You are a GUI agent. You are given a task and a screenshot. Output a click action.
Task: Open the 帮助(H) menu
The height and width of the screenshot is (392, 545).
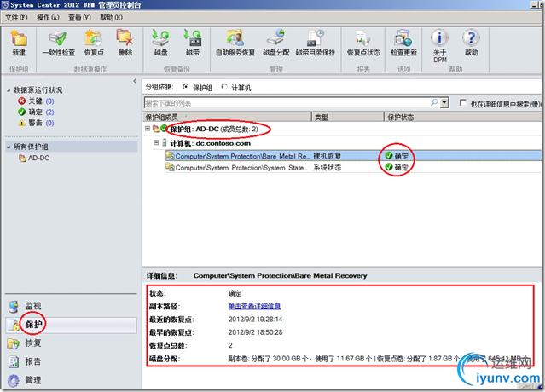coord(111,17)
